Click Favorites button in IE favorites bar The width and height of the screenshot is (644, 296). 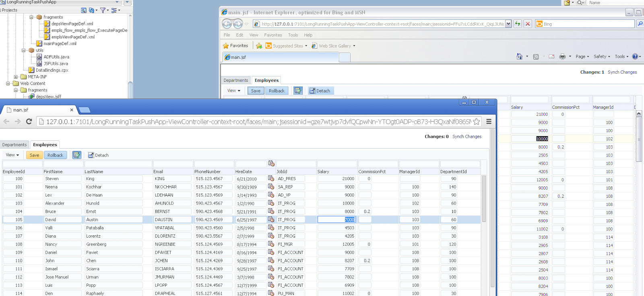coord(235,46)
